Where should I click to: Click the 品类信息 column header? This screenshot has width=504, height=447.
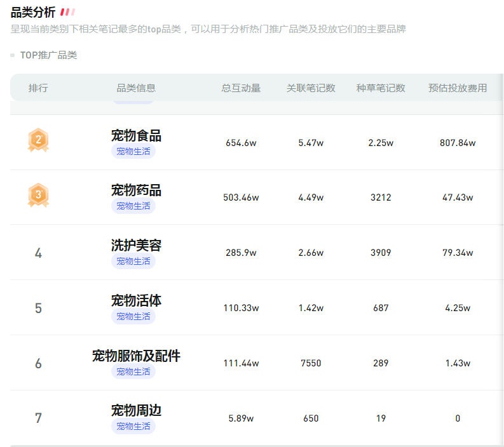pyautogui.click(x=136, y=88)
